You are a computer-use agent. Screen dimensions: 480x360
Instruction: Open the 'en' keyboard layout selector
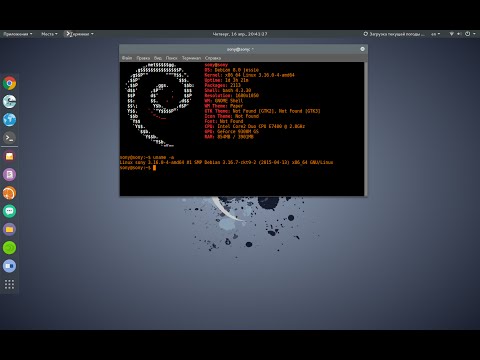[x=436, y=34]
